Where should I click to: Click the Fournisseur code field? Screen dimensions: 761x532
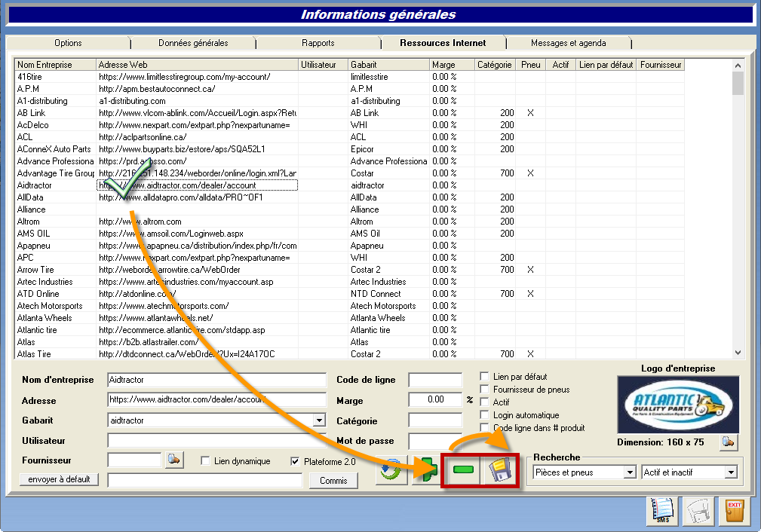(x=134, y=460)
